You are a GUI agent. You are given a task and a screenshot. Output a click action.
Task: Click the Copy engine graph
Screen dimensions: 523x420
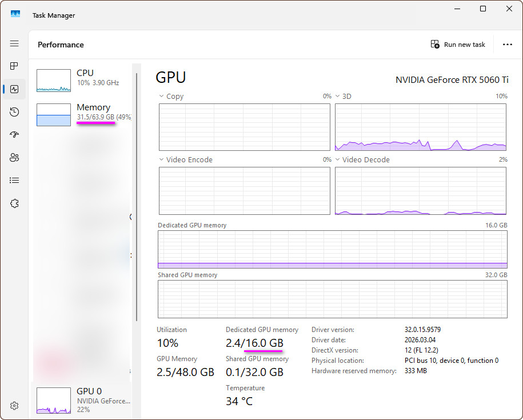[x=245, y=127]
